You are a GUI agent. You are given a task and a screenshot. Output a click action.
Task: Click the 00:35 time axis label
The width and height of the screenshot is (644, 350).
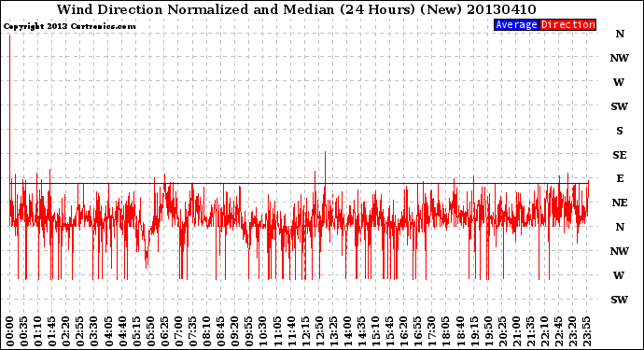pyautogui.click(x=24, y=331)
